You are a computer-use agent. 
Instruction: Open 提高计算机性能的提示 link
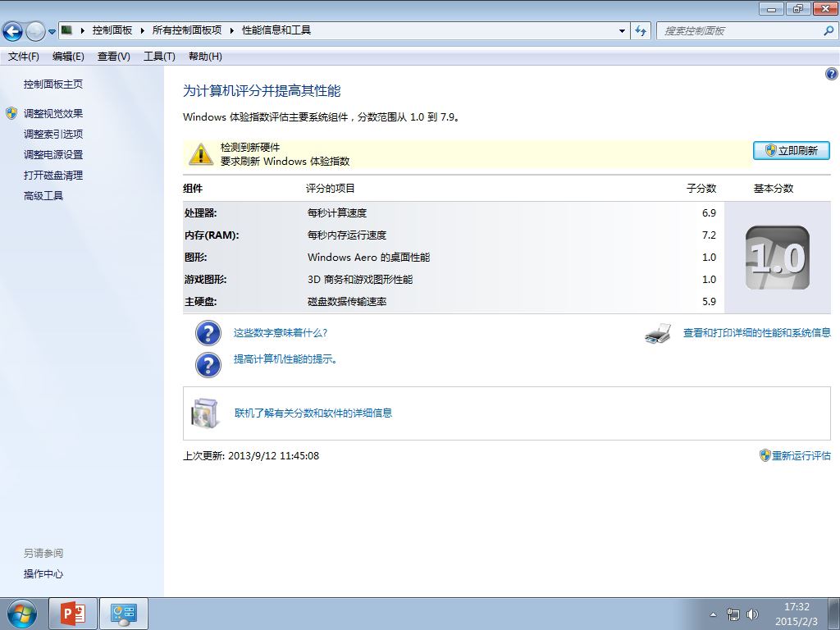285,359
